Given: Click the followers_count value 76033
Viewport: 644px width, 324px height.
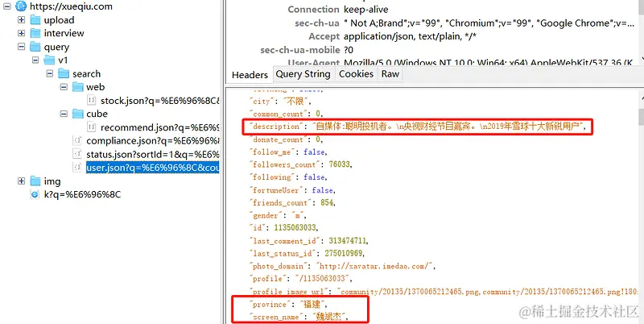Looking at the screenshot, I should [339, 164].
